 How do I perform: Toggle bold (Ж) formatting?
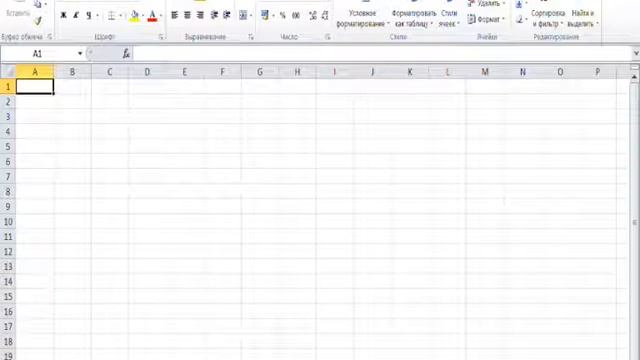(63, 16)
